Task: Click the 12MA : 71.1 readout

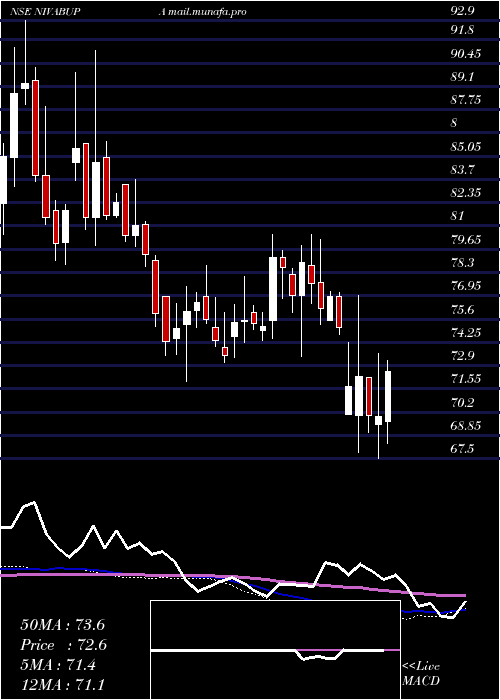Action: click(62, 684)
